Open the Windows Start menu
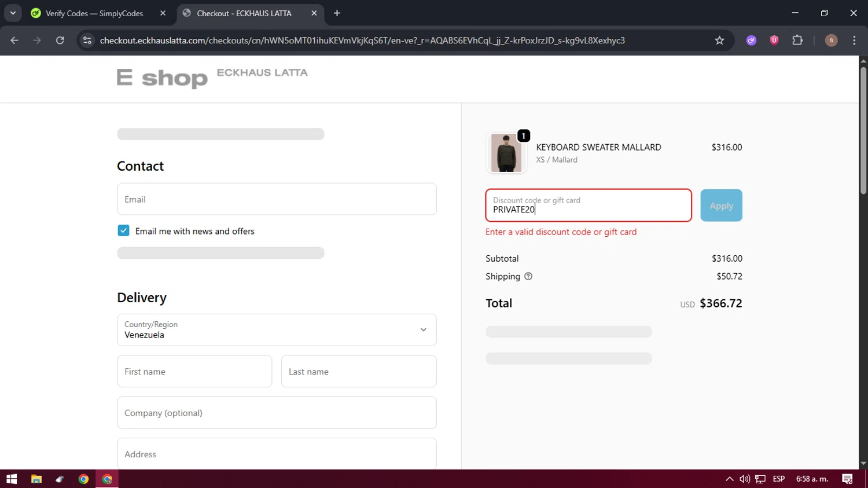Screen dimensions: 868x488 point(12,479)
